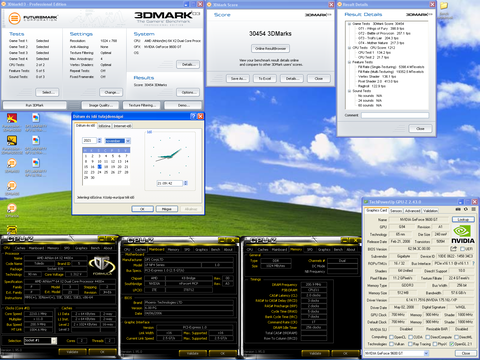480x360 pixels.
Task: Click BIOS export icon beside UEFI in GPU-Z
Action: [x=453, y=249]
